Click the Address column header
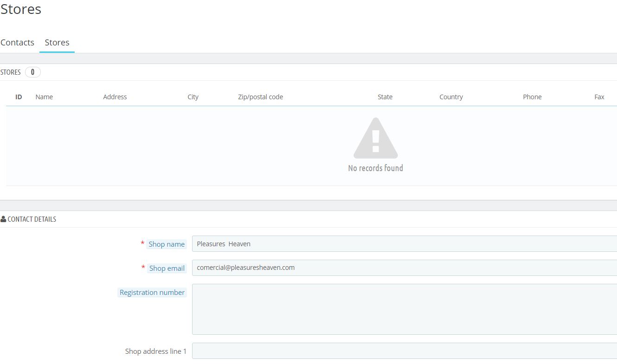The height and width of the screenshot is (364, 617). coord(115,97)
